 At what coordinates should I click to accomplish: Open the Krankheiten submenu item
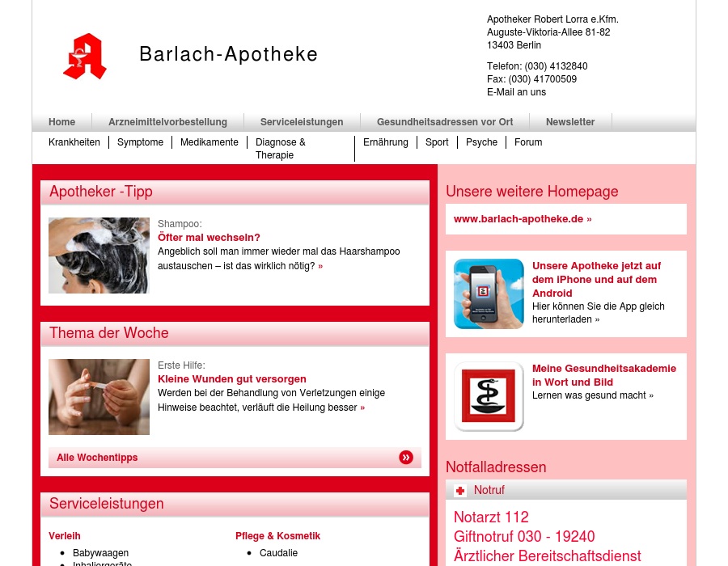pos(74,142)
